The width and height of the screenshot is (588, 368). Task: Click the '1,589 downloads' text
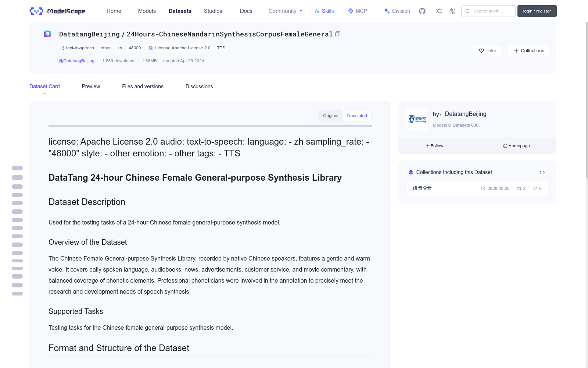[x=119, y=61]
